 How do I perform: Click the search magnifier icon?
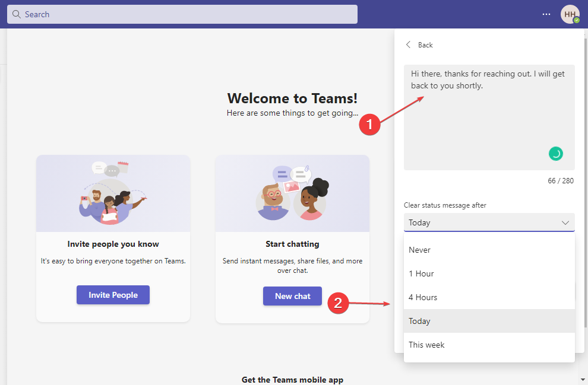(x=16, y=14)
